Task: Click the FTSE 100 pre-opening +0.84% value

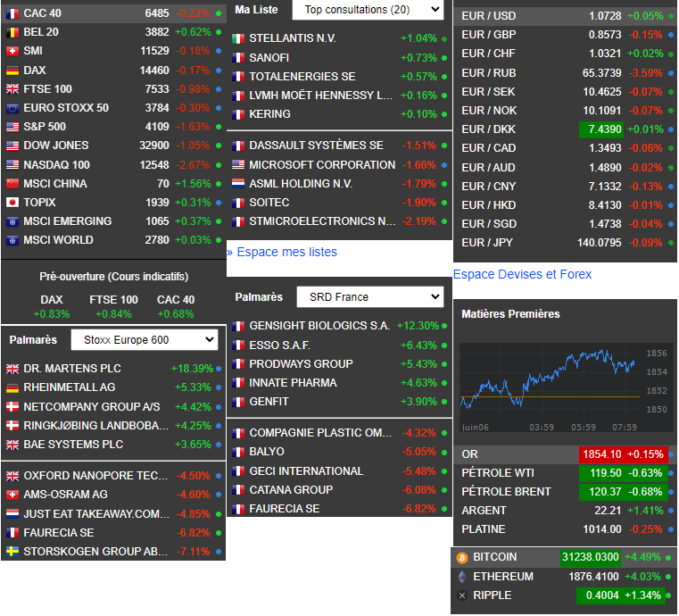Action: 113,314
